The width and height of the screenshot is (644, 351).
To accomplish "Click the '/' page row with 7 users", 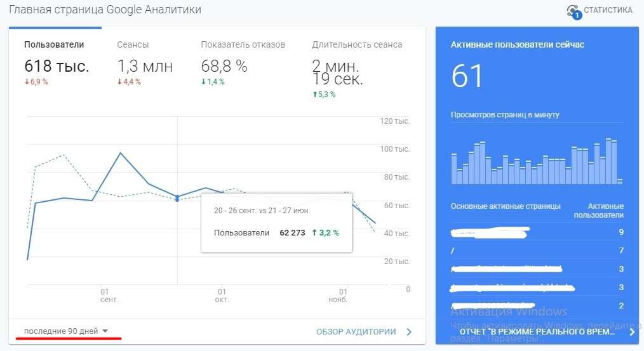I will coord(537,251).
